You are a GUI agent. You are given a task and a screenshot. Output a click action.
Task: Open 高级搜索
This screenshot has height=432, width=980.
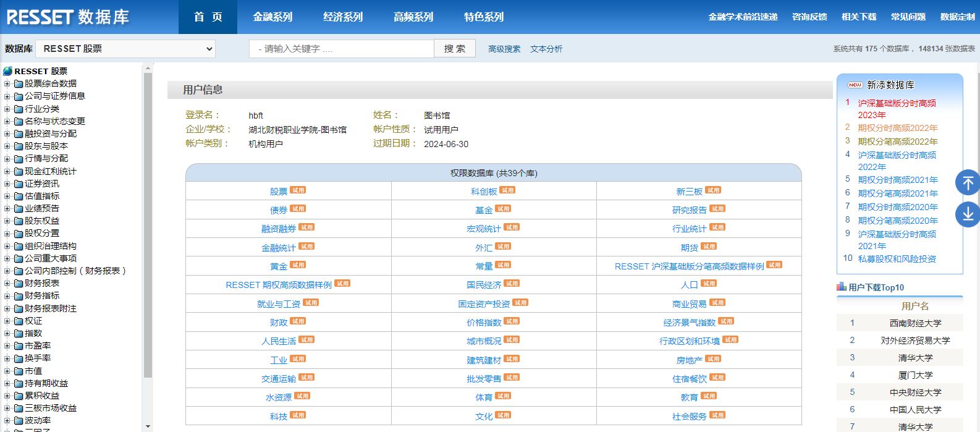[x=504, y=49]
